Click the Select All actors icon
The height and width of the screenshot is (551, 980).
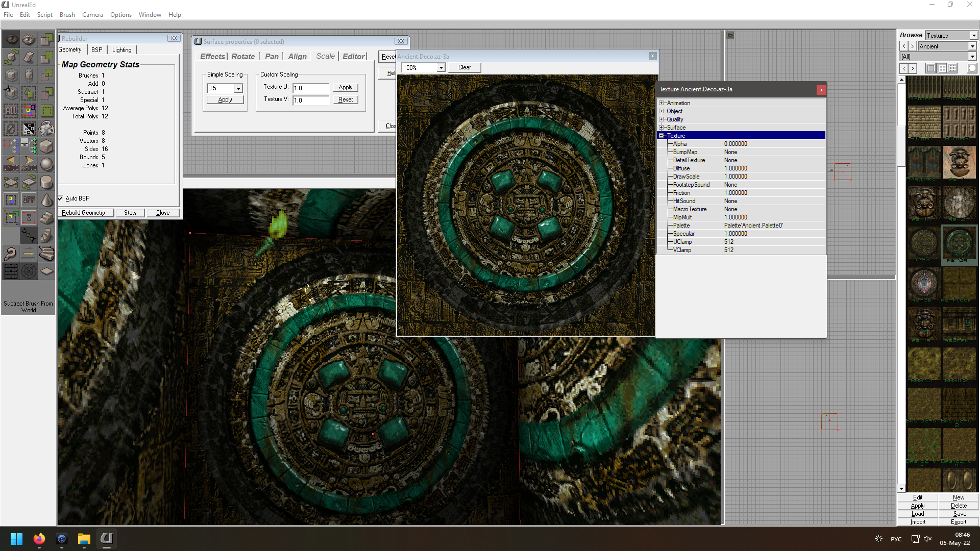point(11,110)
